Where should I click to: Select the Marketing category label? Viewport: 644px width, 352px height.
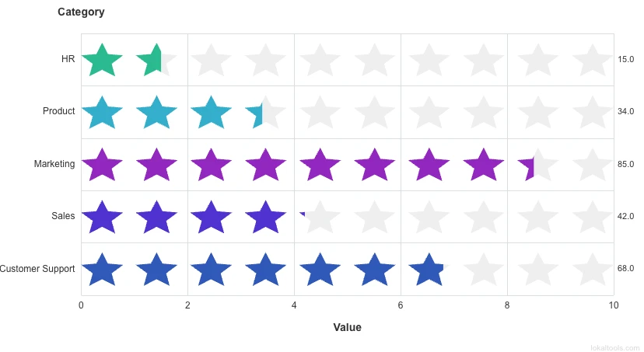click(x=54, y=164)
